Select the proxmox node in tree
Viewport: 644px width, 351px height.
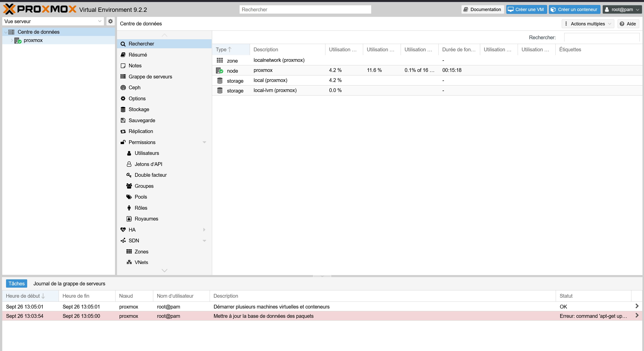59,40
